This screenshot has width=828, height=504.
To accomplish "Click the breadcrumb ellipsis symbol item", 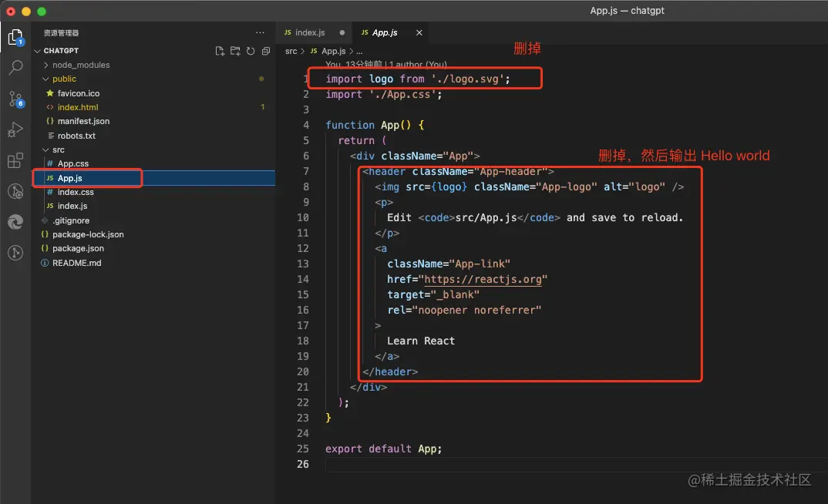I will tap(359, 51).
